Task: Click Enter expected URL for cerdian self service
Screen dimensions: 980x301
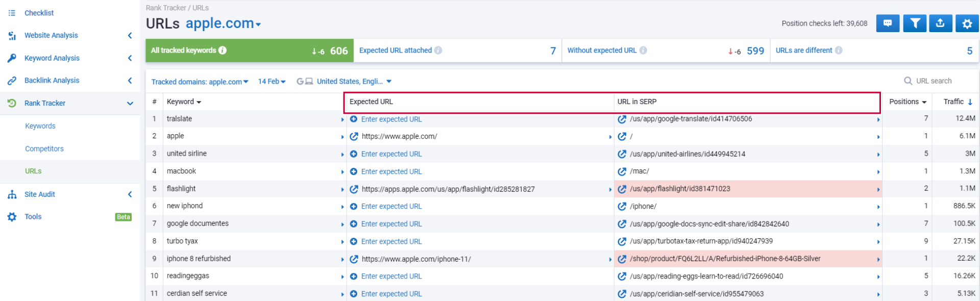Action: 391,294
